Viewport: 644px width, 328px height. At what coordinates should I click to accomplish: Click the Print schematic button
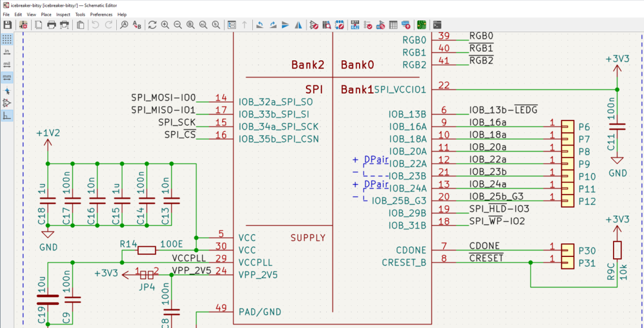(52, 25)
